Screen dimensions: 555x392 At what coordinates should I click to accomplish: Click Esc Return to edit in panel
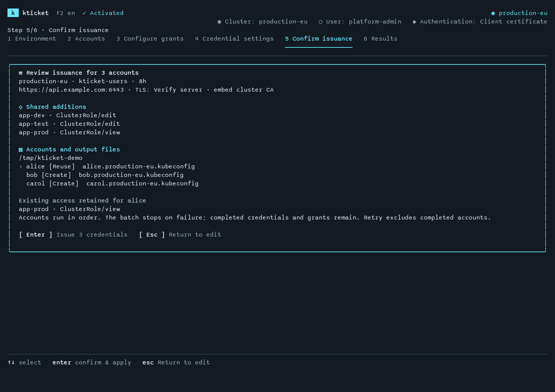pos(180,235)
